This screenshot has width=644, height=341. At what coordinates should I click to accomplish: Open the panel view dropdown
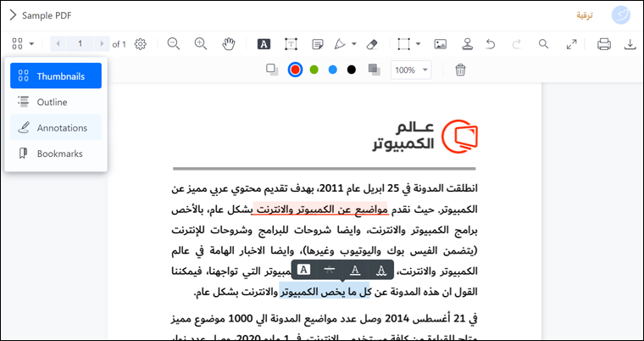click(23, 44)
